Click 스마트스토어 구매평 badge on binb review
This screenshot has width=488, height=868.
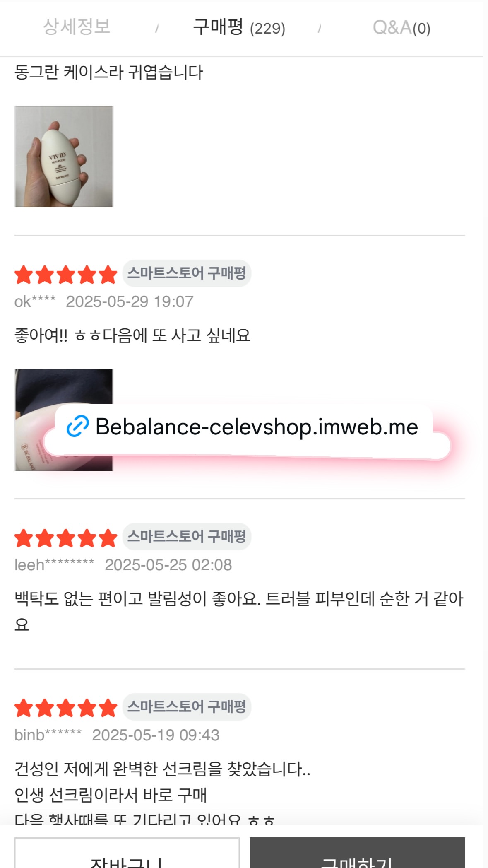[x=187, y=706]
